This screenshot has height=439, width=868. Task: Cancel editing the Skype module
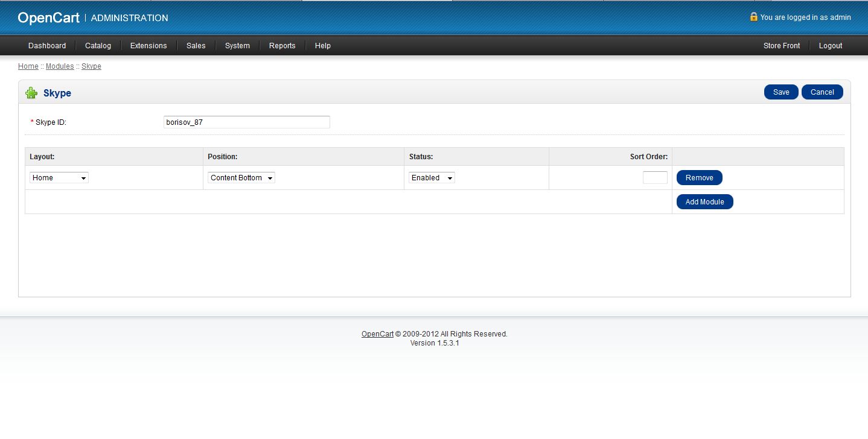(x=822, y=92)
